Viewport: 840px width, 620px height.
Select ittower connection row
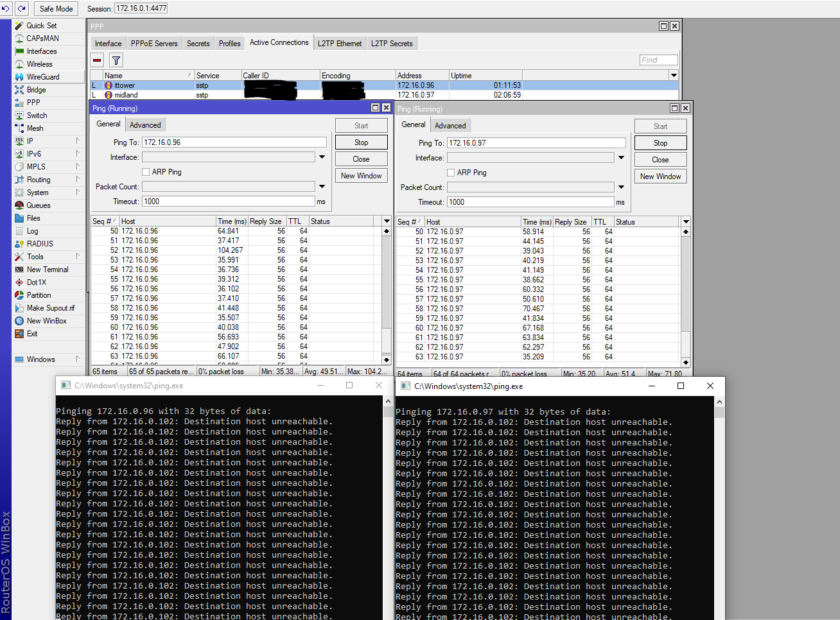click(385, 85)
